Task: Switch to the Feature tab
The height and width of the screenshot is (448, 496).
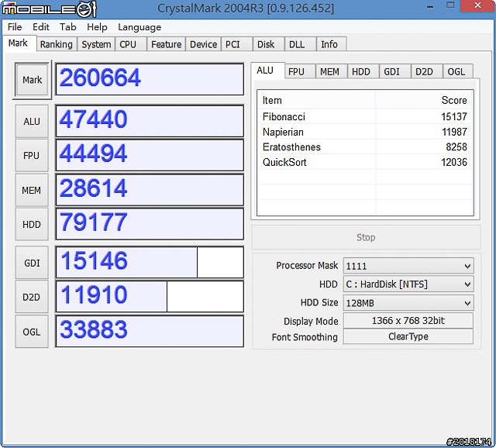Action: pyautogui.click(x=166, y=44)
